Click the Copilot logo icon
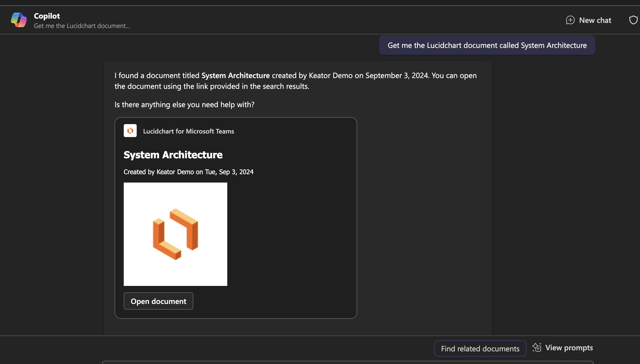The height and width of the screenshot is (364, 640). (x=18, y=20)
